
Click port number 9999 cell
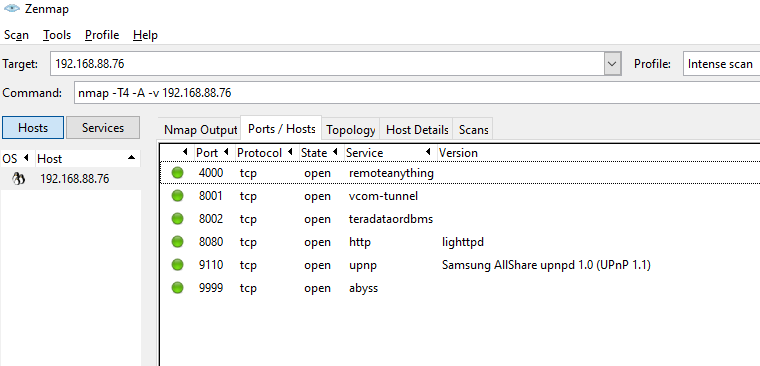211,288
